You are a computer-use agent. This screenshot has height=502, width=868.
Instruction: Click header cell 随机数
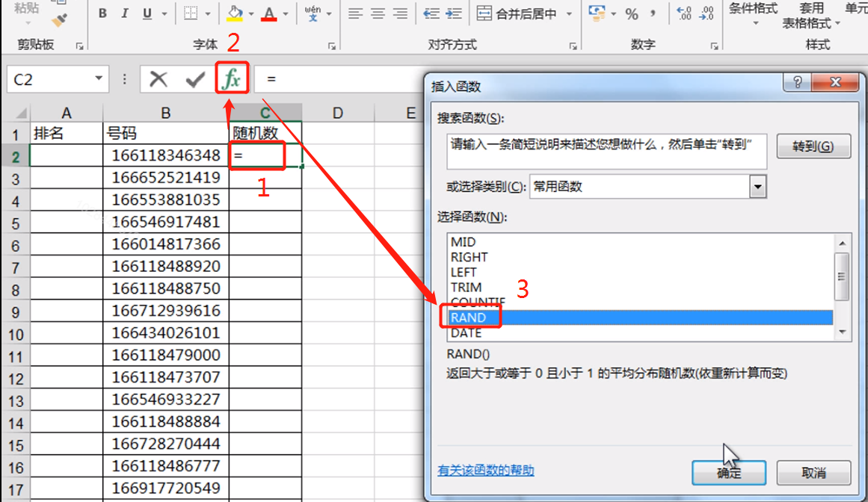click(x=265, y=133)
